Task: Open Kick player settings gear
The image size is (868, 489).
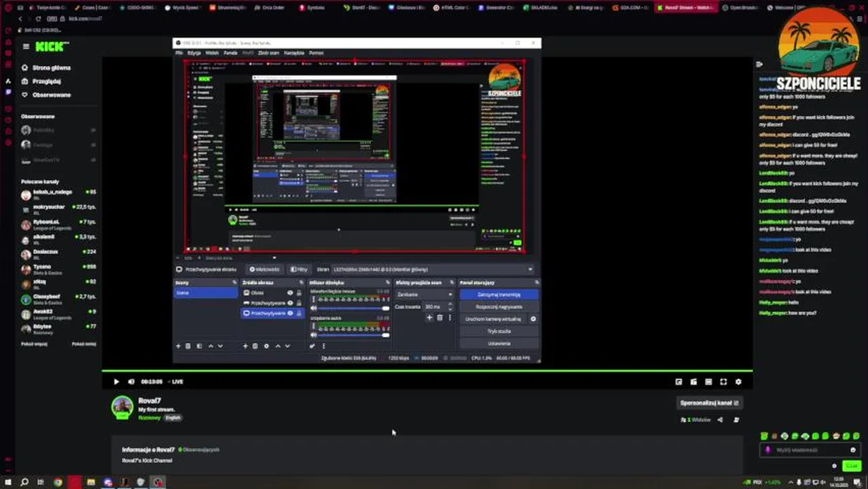Action: (738, 382)
